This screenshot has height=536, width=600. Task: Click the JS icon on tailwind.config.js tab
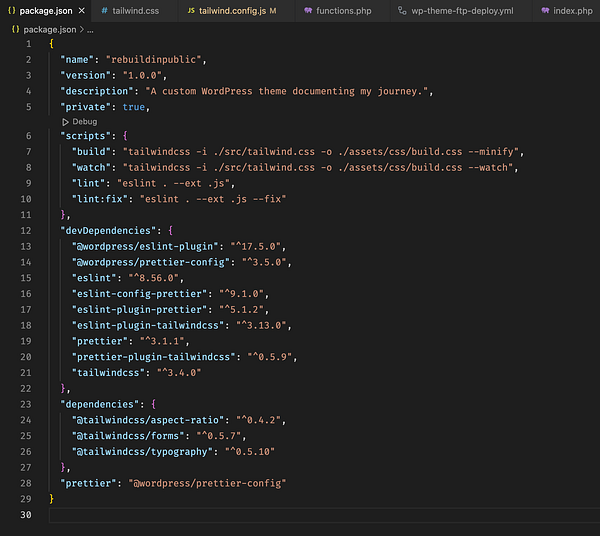click(x=190, y=10)
